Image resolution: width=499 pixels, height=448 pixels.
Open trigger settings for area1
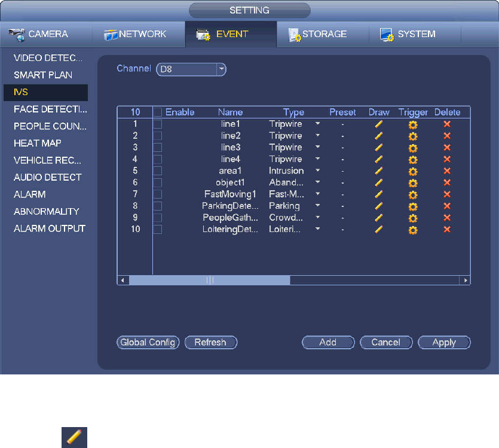pyautogui.click(x=413, y=172)
